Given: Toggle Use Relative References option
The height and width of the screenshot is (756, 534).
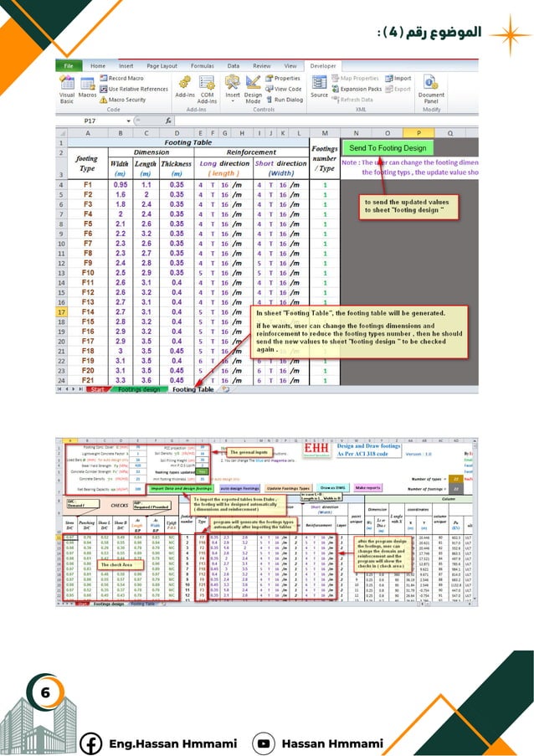Looking at the screenshot, I should [x=134, y=90].
